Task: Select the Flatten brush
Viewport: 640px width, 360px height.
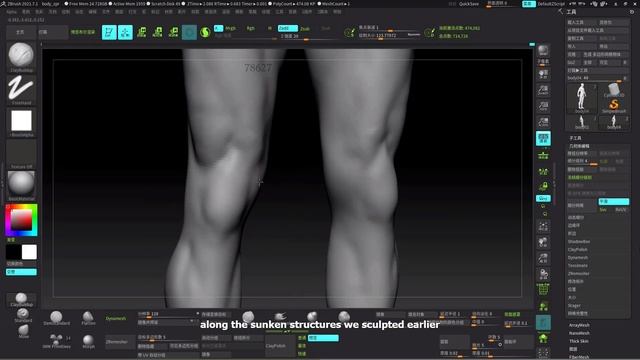Action: click(88, 318)
